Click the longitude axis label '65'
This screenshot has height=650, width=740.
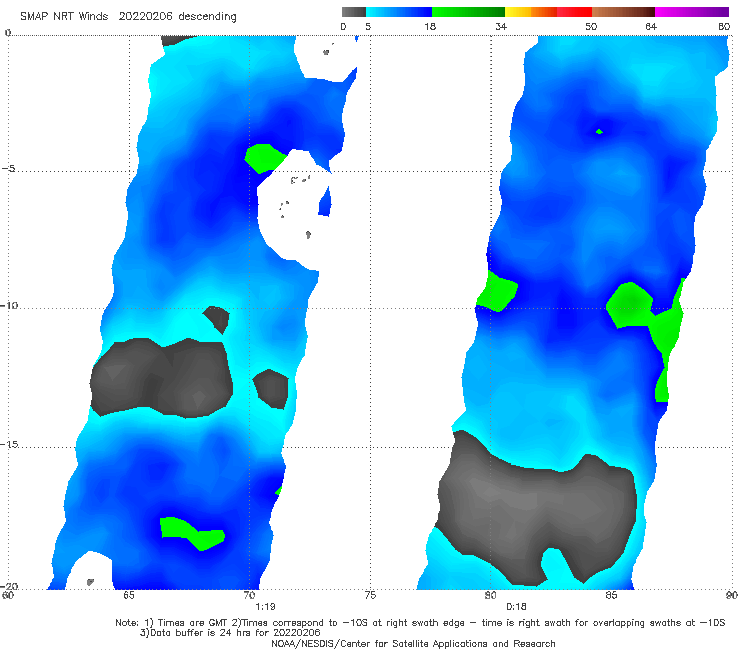(128, 595)
